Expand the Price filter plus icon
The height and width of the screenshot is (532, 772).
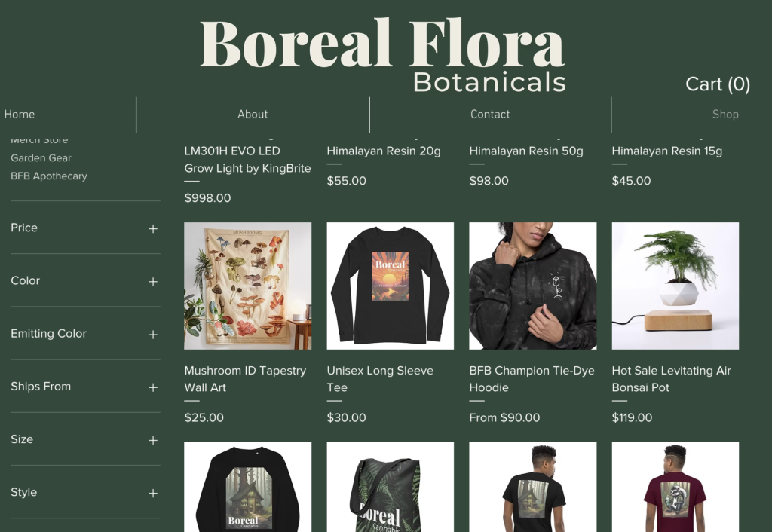point(153,229)
